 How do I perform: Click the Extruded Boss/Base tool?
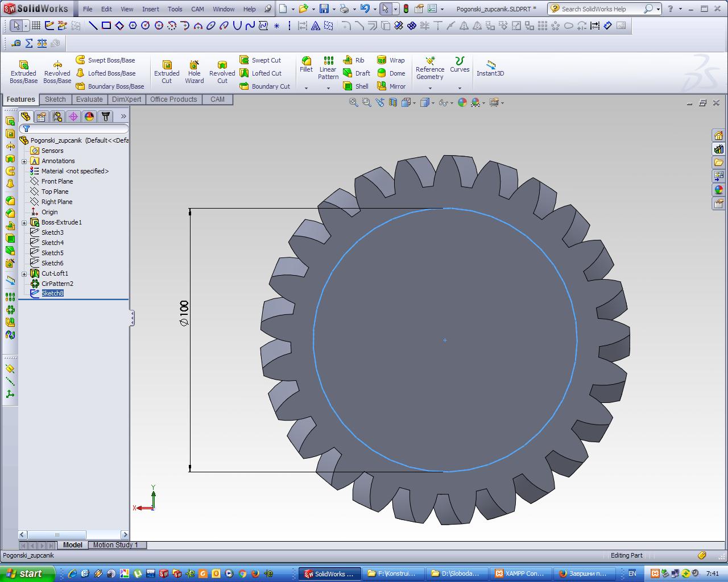click(x=23, y=72)
